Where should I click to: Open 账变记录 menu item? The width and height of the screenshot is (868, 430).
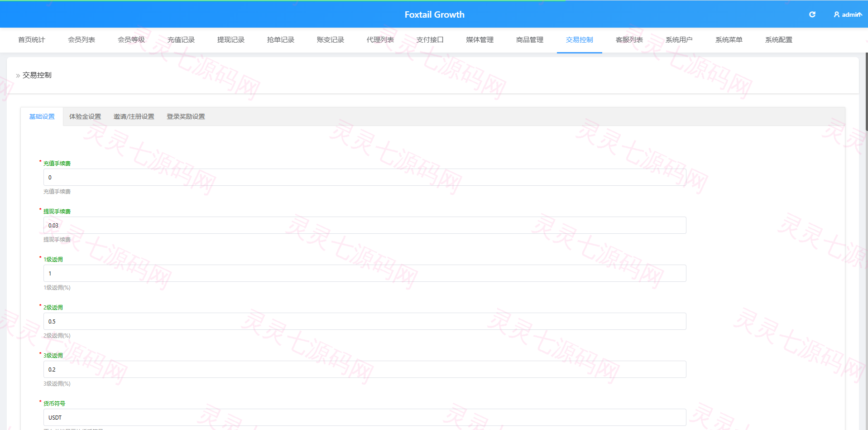(x=331, y=40)
